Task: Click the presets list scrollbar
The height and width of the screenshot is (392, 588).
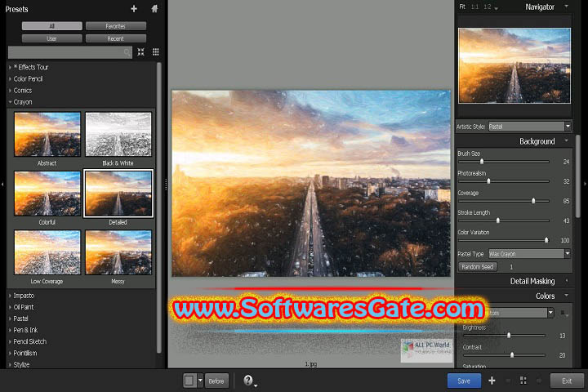Action: 159,208
